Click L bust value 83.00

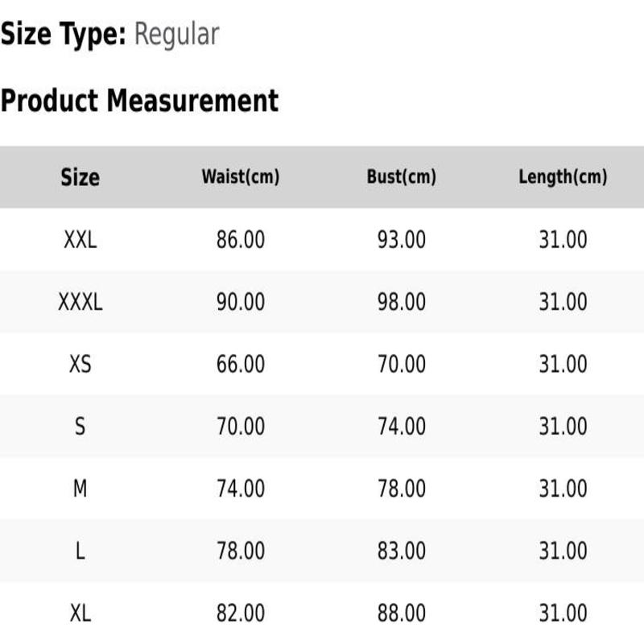point(401,551)
